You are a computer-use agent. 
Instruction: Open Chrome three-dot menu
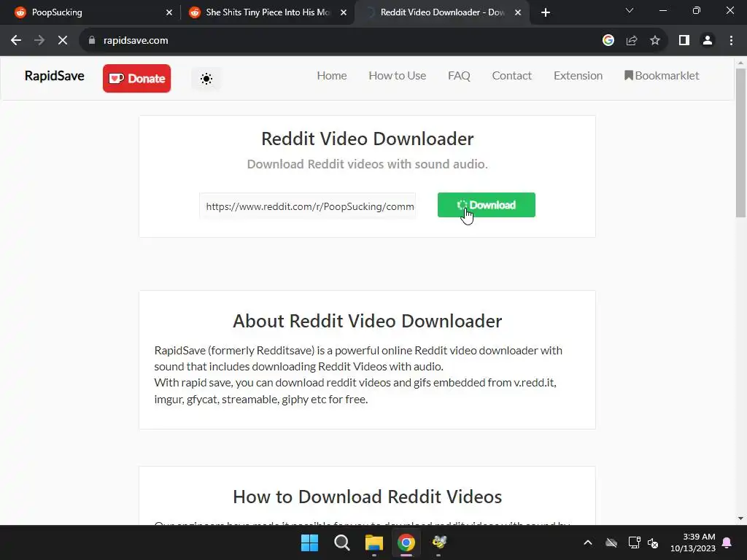tap(731, 41)
